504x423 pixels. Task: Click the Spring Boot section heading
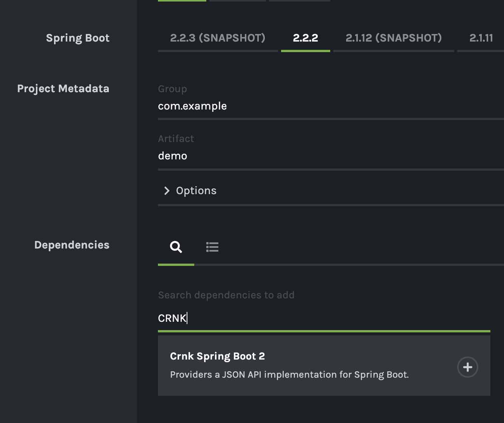[78, 38]
